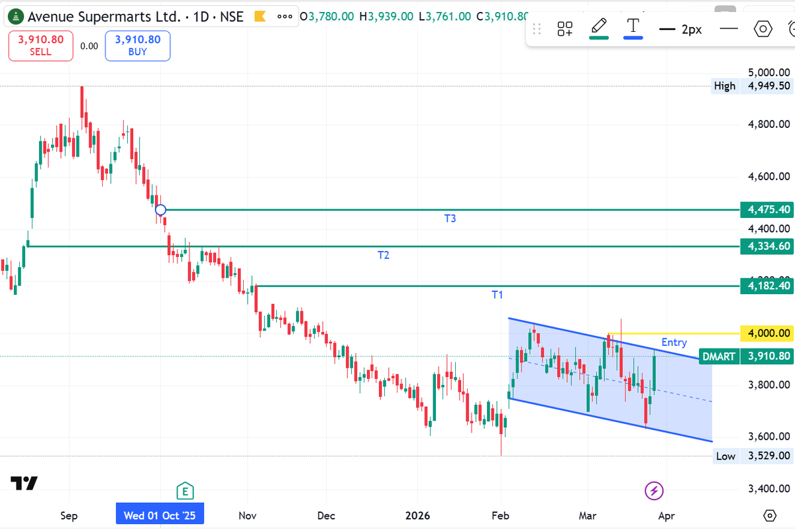Image resolution: width=795 pixels, height=532 pixels.
Task: Open chart settings gear at bottom right
Action: coord(769,515)
